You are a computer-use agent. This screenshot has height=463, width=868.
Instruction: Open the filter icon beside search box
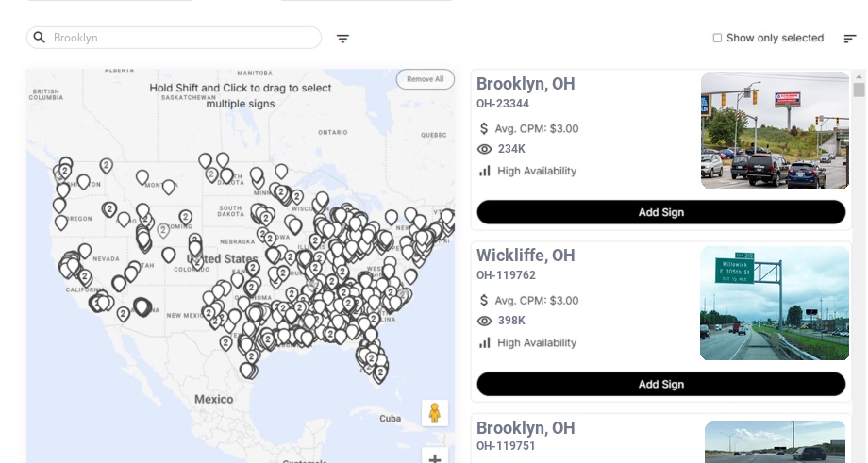click(x=342, y=39)
